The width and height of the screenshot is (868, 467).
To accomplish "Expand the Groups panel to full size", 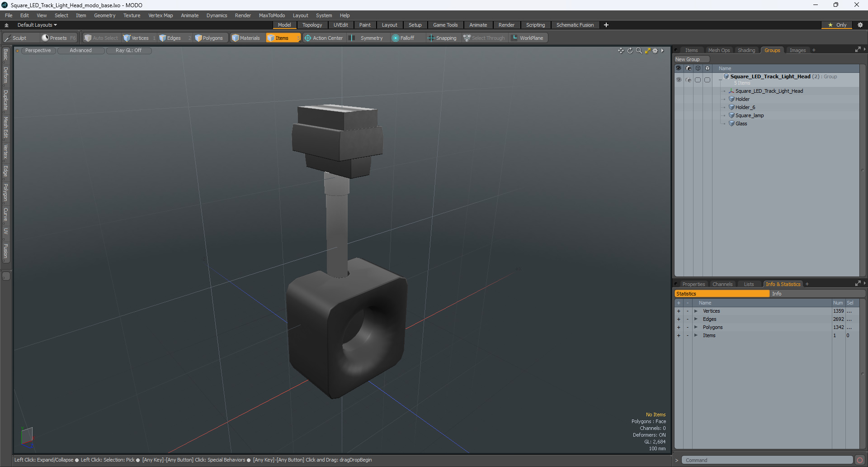I will click(x=858, y=50).
